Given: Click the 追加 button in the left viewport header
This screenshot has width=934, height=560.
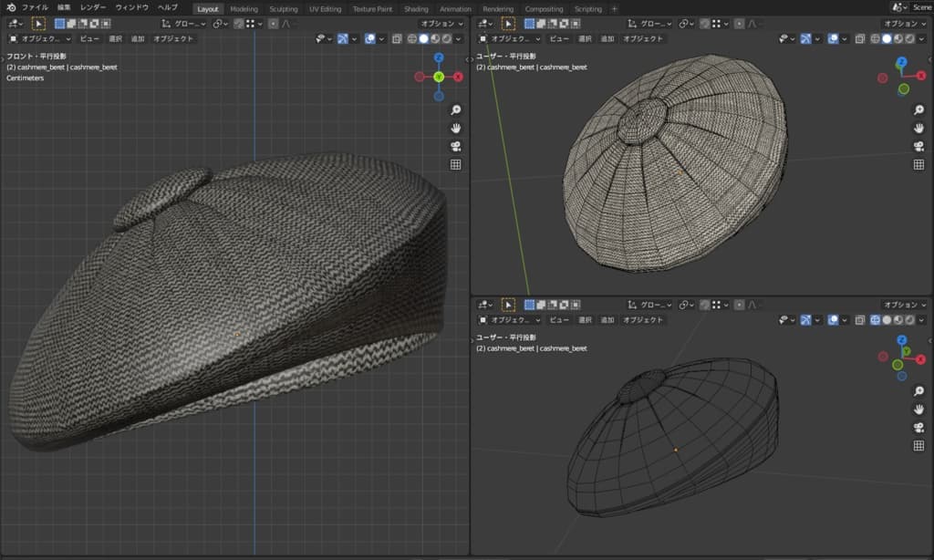Looking at the screenshot, I should 138,39.
